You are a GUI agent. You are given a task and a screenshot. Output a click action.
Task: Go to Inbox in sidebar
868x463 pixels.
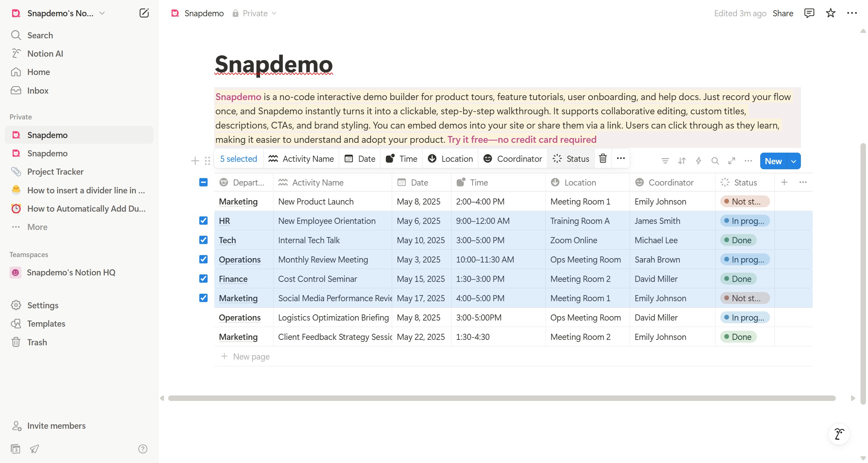79,91
